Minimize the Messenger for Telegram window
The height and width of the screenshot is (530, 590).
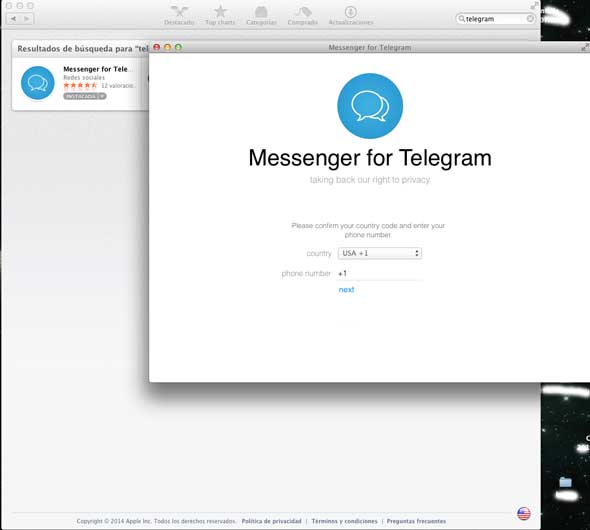point(167,47)
